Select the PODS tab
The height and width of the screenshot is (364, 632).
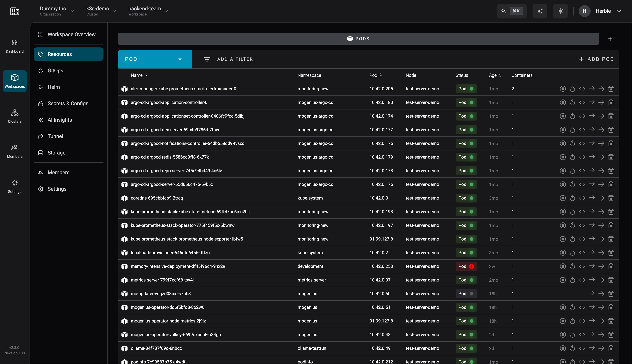359,39
